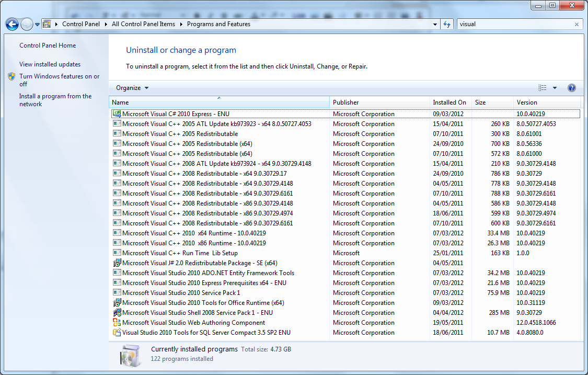Image resolution: width=588 pixels, height=375 pixels.
Task: Click the Refresh button beside address bar
Action: [447, 25]
